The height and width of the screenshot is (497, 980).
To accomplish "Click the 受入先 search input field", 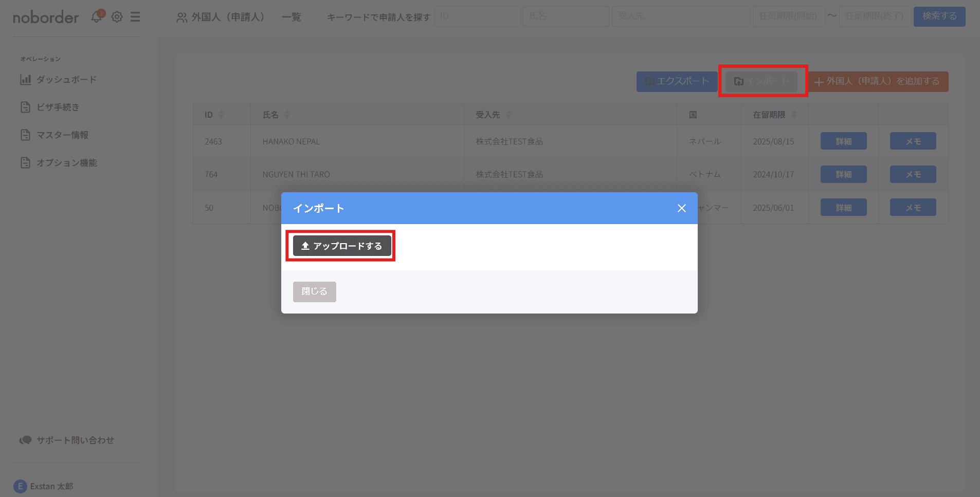I will [681, 16].
